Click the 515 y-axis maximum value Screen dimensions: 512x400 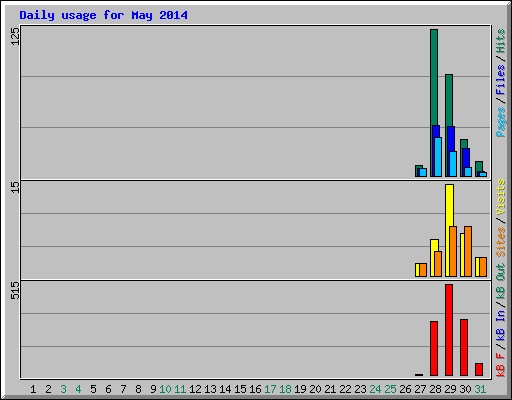15,290
